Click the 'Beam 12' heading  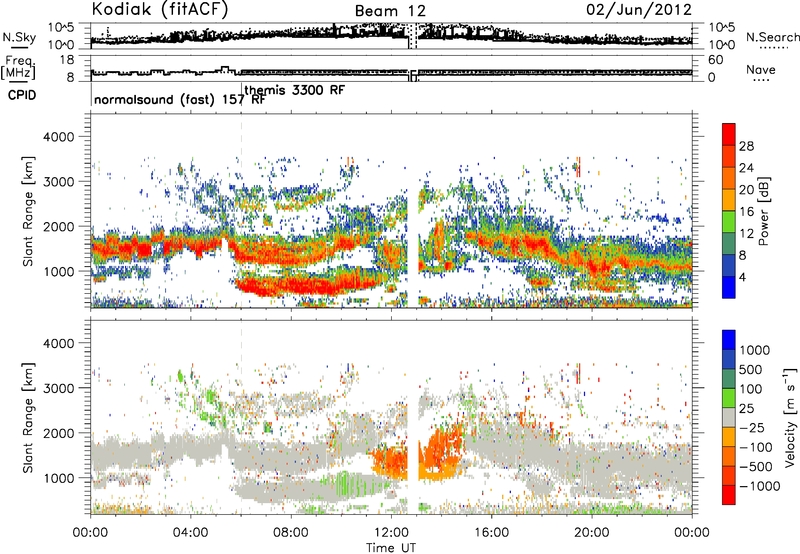tap(390, 11)
